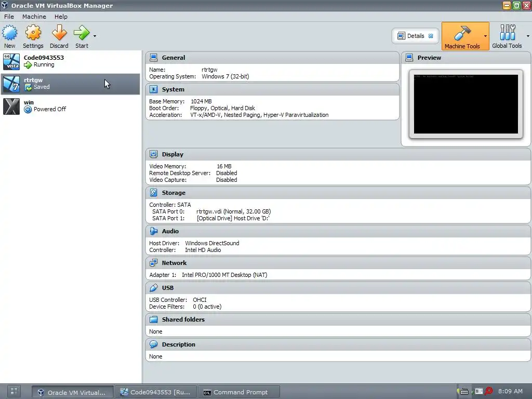The width and height of the screenshot is (532, 399).
Task: Click the green Start arrow icon
Action: (x=82, y=33)
